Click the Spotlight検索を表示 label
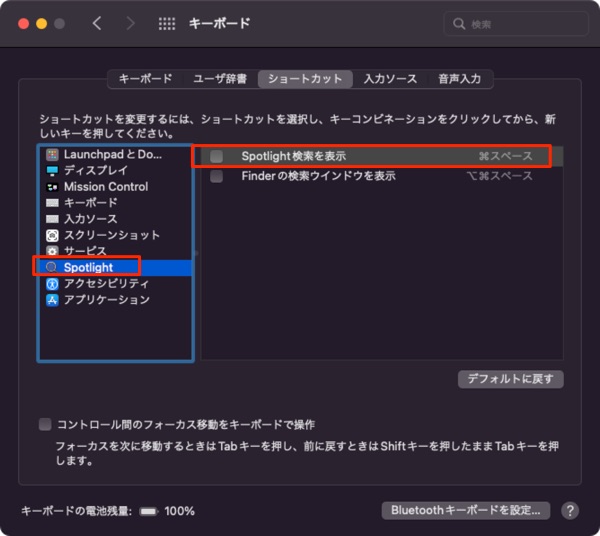 point(293,156)
